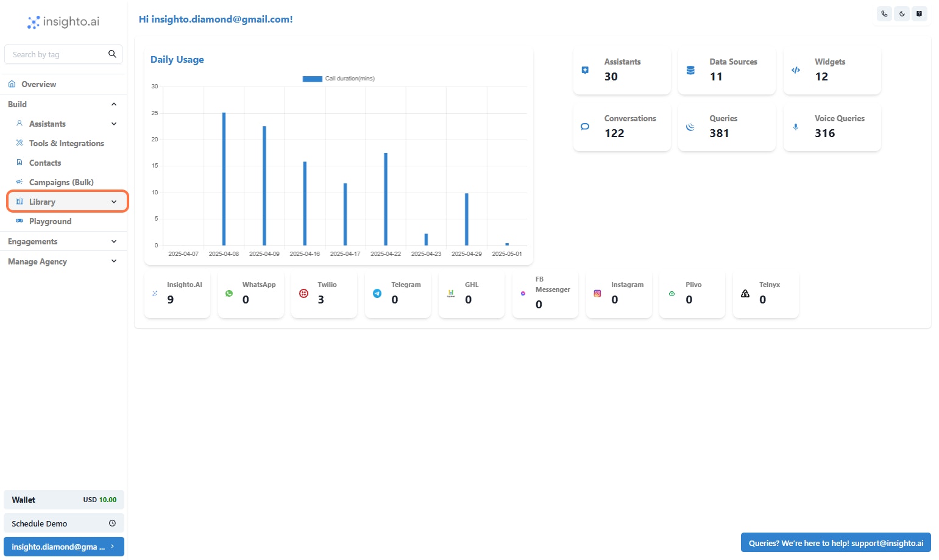The width and height of the screenshot is (939, 560).
Task: Click the Assistants count 30
Action: coord(611,77)
